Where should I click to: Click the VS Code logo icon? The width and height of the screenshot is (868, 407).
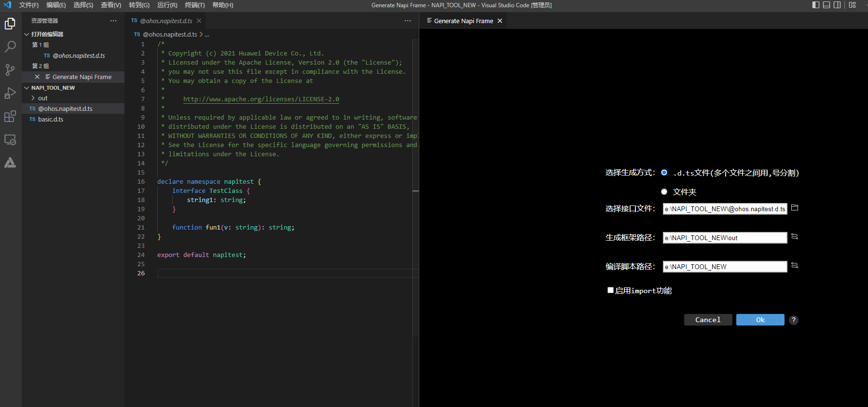pos(7,5)
